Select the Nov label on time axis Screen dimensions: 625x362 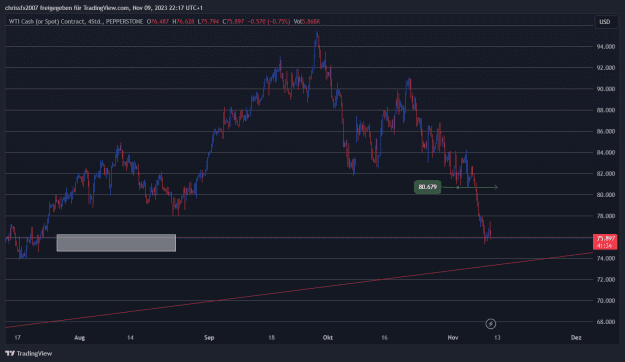pyautogui.click(x=453, y=338)
